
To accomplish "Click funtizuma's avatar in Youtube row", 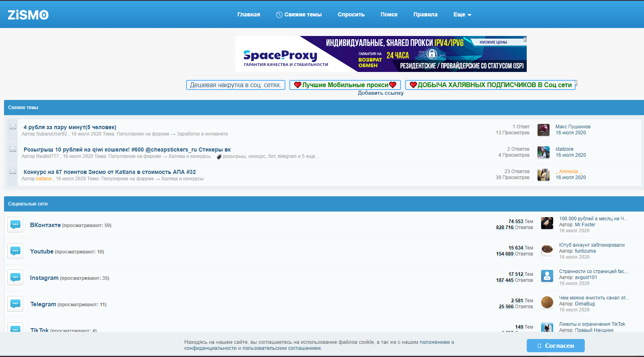I will coord(547,249).
